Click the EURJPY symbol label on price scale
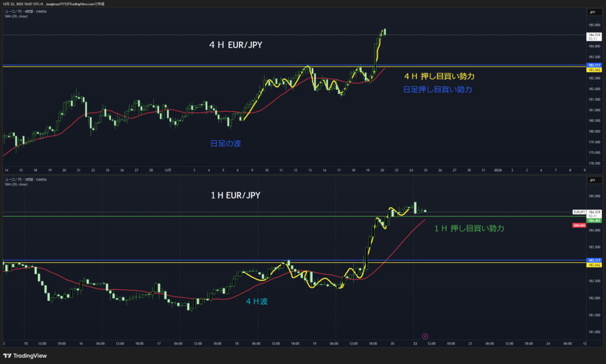This screenshot has width=606, height=364. point(579,211)
